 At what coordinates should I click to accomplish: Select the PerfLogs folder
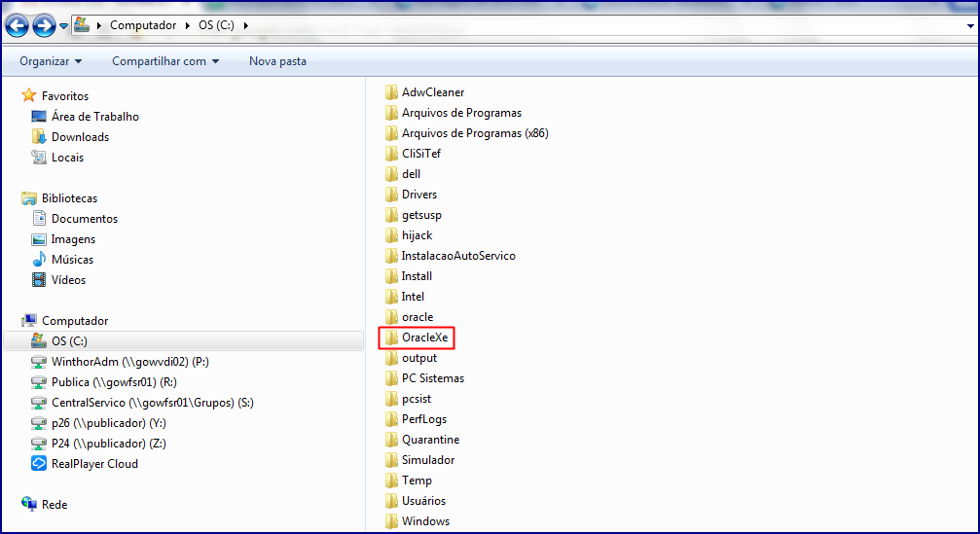pyautogui.click(x=423, y=419)
